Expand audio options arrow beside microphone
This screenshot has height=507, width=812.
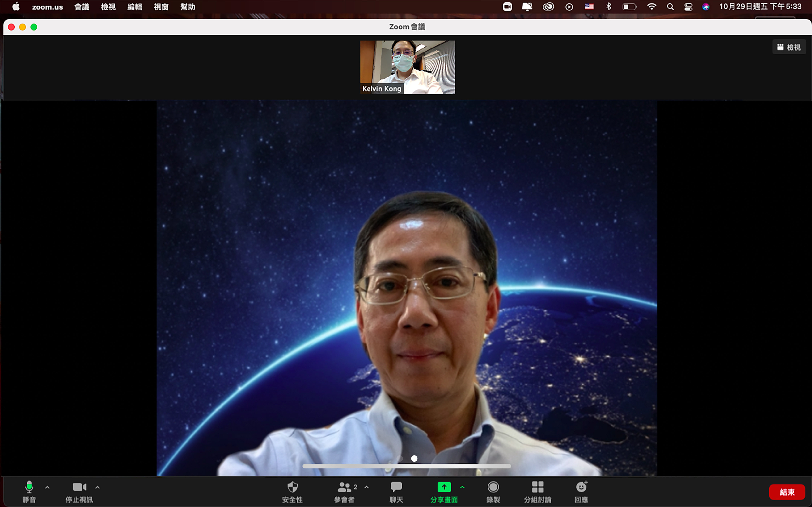47,488
